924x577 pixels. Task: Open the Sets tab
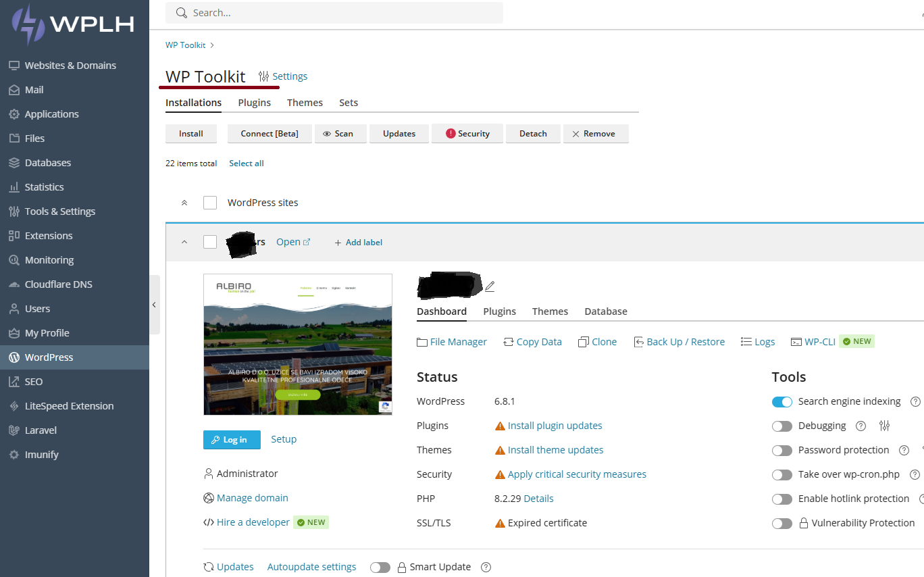349,103
